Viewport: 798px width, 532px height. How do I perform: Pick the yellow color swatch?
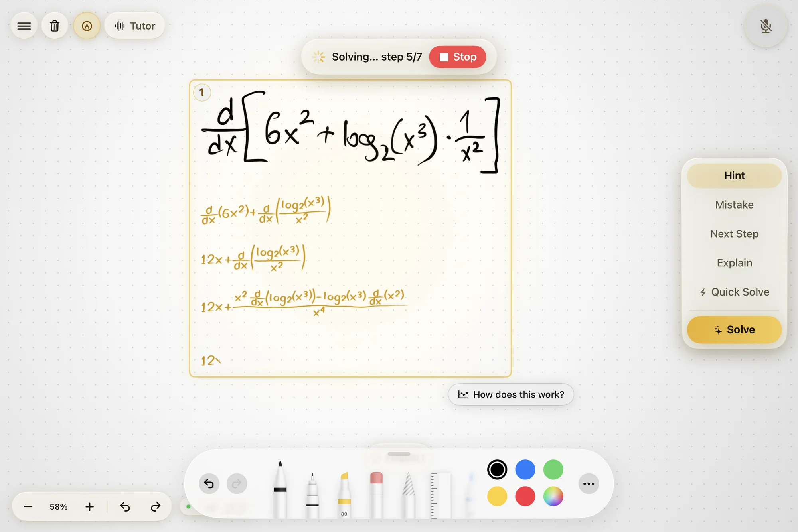pyautogui.click(x=497, y=497)
